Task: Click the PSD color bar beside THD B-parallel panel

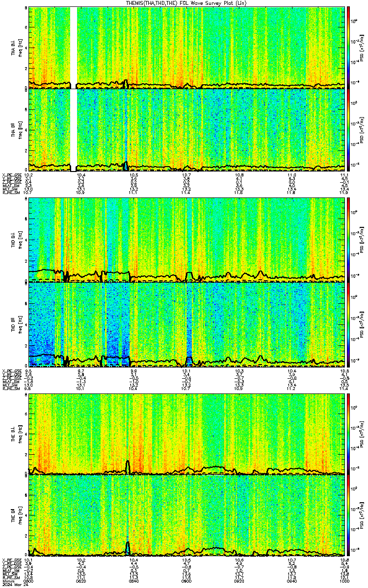Action: pyautogui.click(x=348, y=324)
